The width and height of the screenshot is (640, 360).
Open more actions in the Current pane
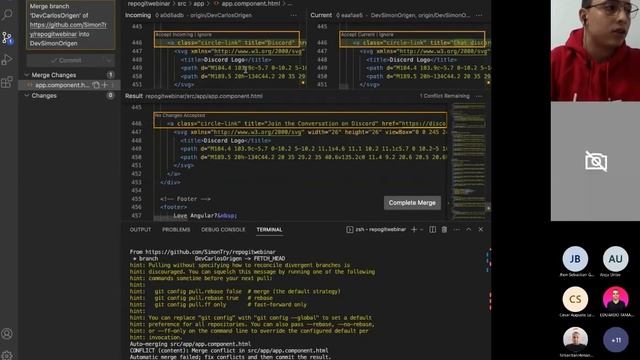(479, 15)
